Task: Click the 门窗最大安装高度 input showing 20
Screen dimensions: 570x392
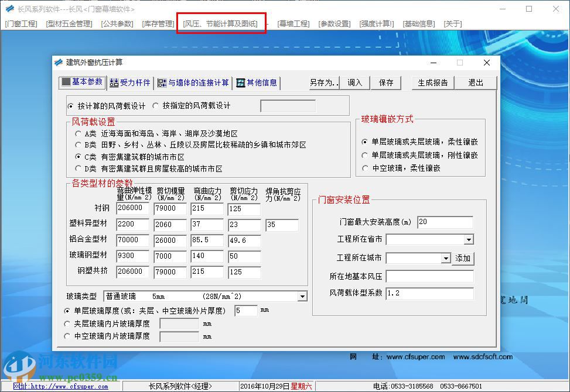Action: pyautogui.click(x=445, y=222)
